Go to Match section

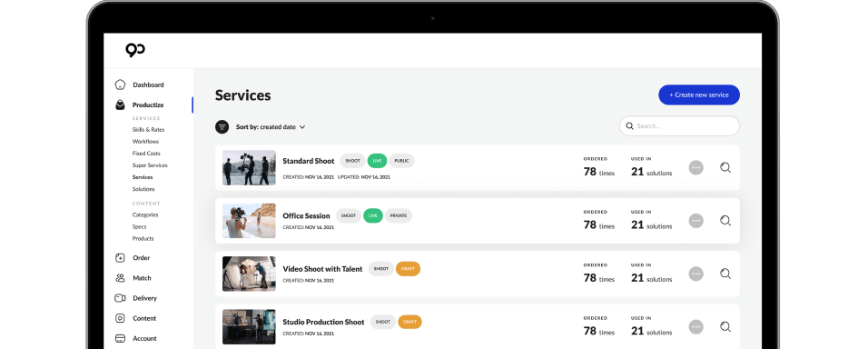[x=142, y=278]
